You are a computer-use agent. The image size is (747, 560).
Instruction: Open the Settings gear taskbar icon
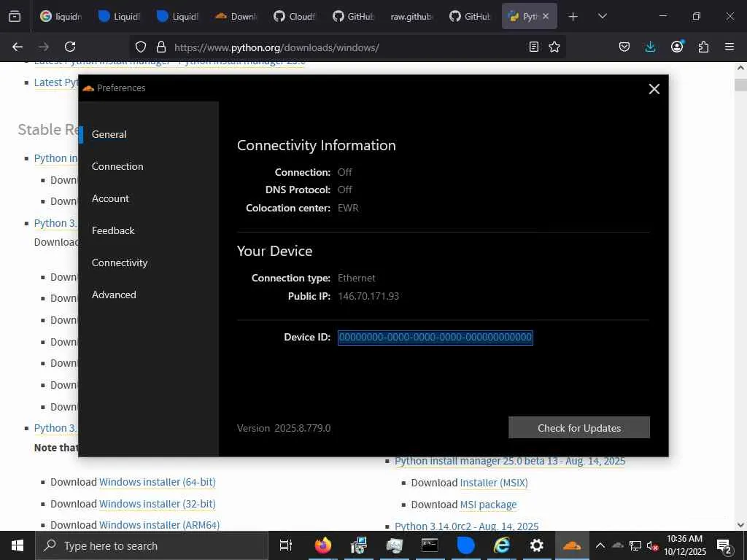click(537, 545)
